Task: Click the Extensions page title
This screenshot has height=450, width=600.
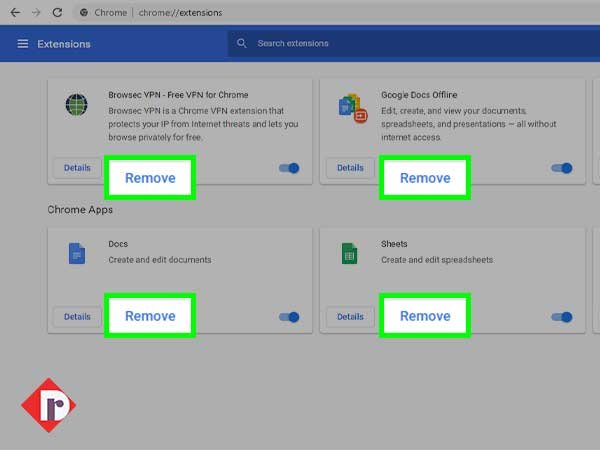Action: pos(64,44)
